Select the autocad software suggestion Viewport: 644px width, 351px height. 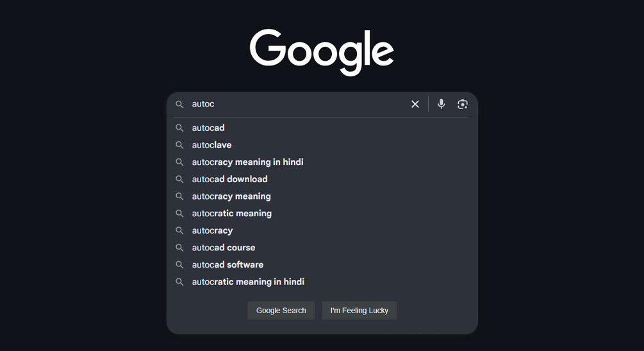point(322,265)
